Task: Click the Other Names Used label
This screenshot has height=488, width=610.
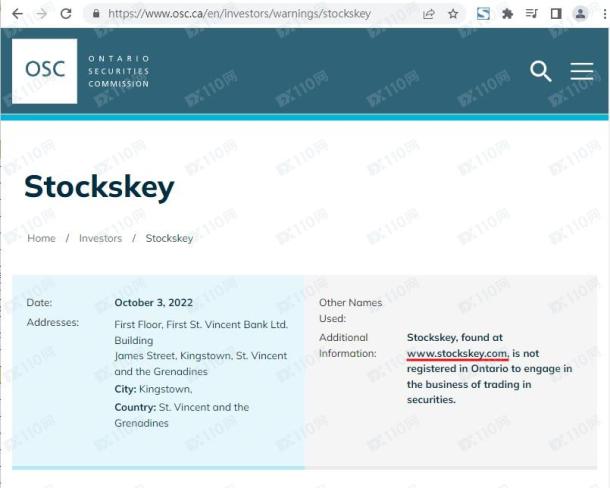Action: tap(351, 311)
